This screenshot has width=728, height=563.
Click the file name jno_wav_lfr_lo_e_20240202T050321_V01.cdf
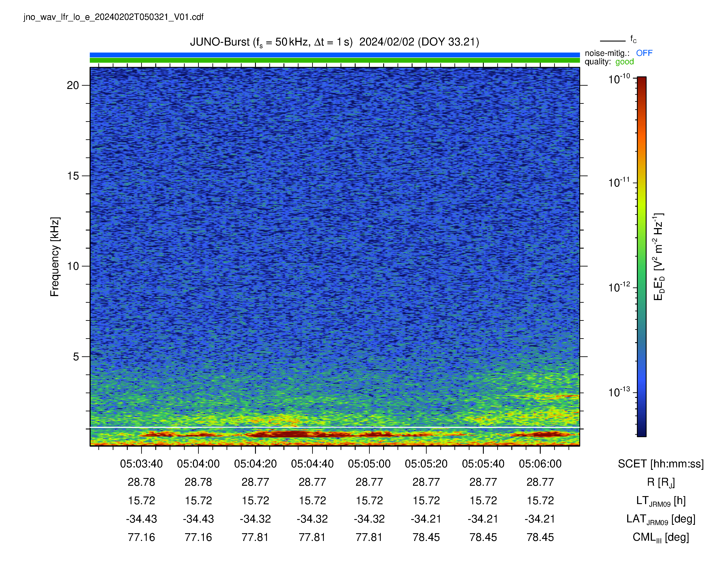[x=113, y=17]
